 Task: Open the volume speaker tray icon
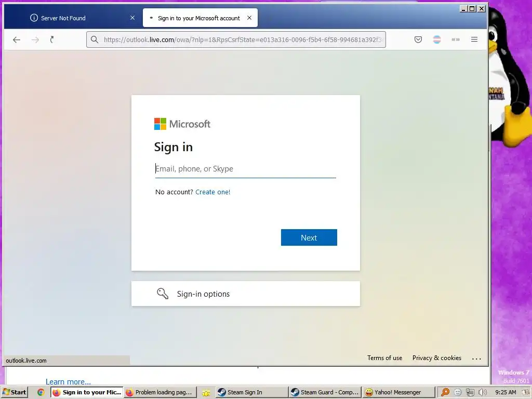tap(482, 392)
